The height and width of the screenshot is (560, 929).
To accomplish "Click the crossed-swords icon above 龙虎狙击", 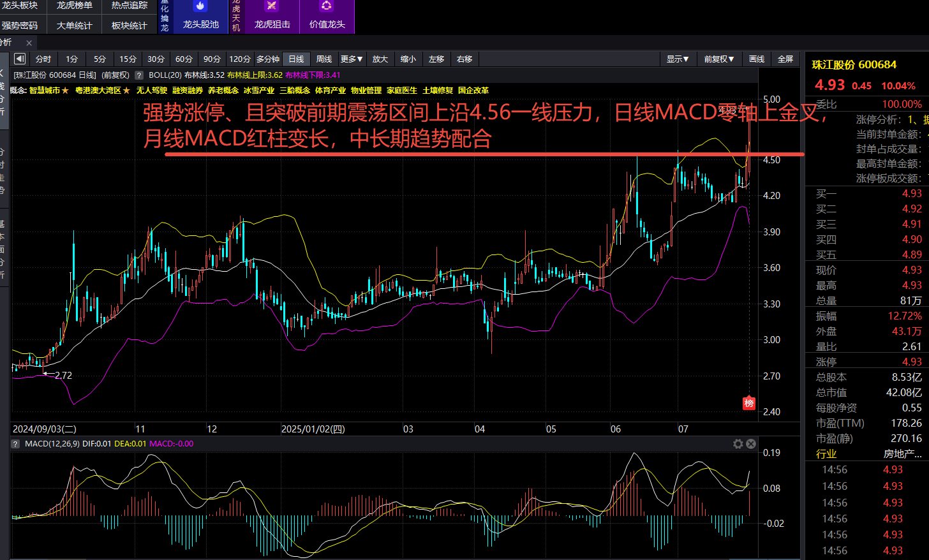I will pyautogui.click(x=272, y=6).
